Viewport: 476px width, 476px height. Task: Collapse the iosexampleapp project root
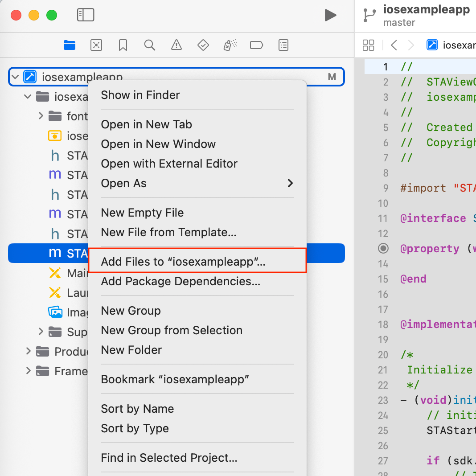(15, 77)
